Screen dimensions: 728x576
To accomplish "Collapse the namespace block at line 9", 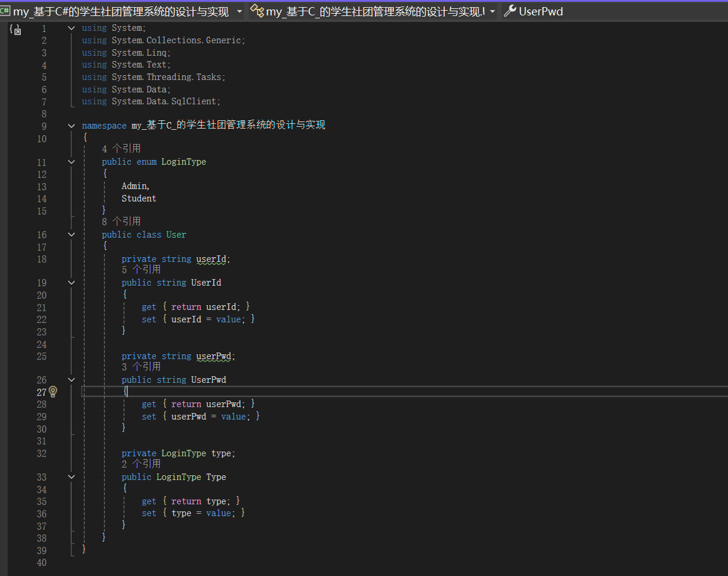I will [72, 126].
